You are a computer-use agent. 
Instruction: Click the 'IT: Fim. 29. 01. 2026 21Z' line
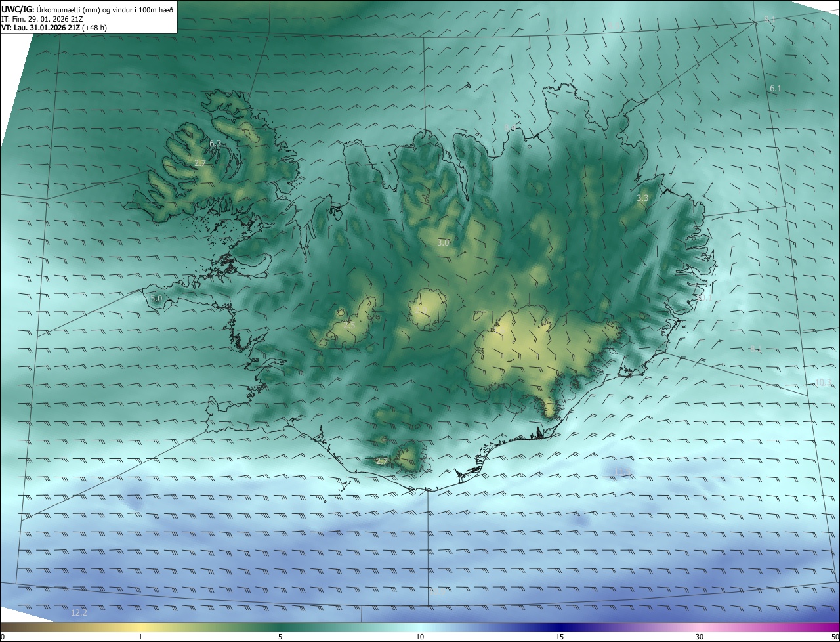tap(42, 19)
